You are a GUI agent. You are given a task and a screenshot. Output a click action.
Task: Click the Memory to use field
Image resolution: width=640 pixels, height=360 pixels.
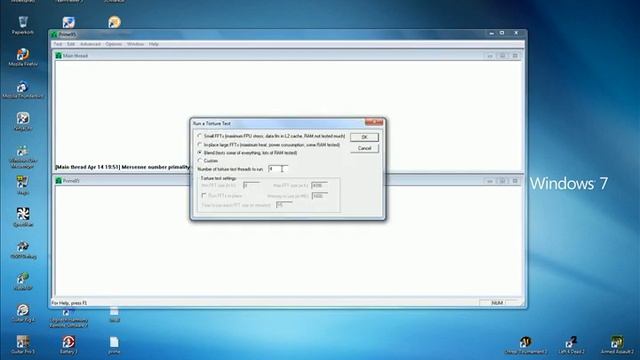[x=319, y=196]
